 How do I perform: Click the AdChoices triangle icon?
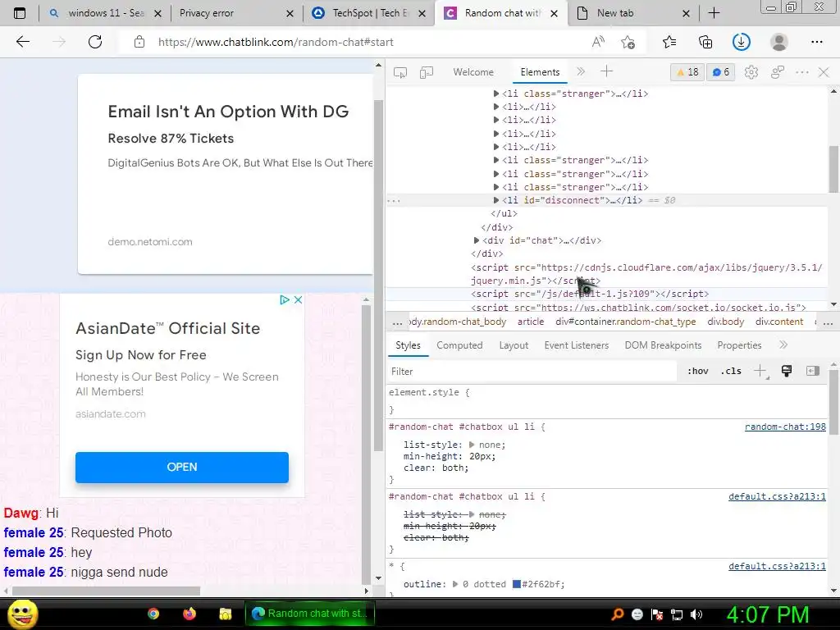(285, 300)
